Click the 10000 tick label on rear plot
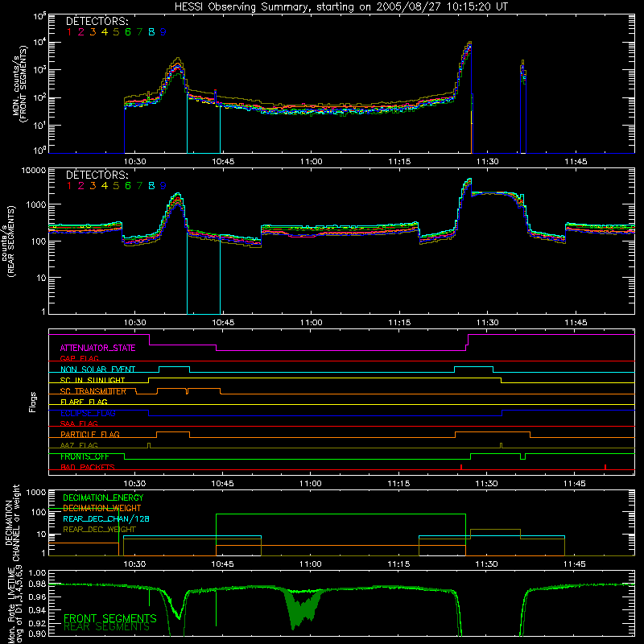This screenshot has height=644, width=644. (x=33, y=170)
